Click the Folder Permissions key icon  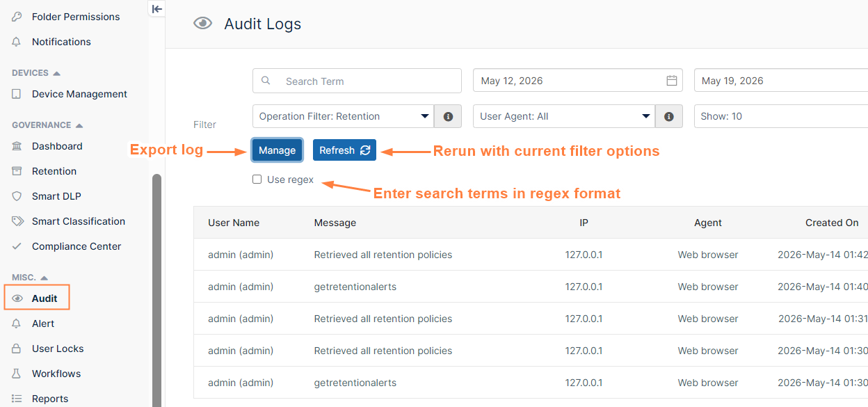[x=17, y=17]
